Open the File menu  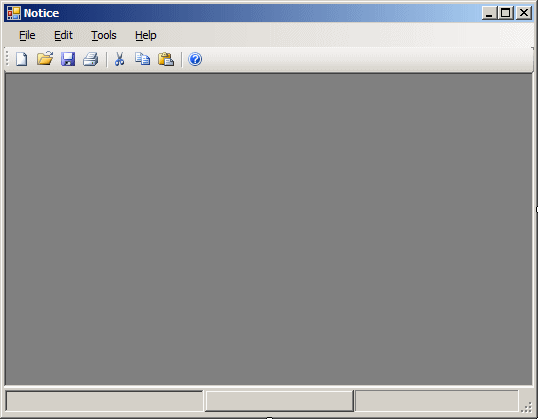click(x=27, y=35)
